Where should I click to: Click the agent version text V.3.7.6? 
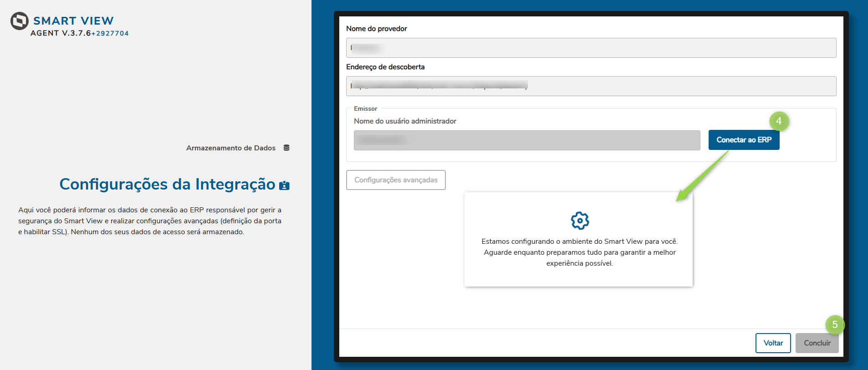77,33
